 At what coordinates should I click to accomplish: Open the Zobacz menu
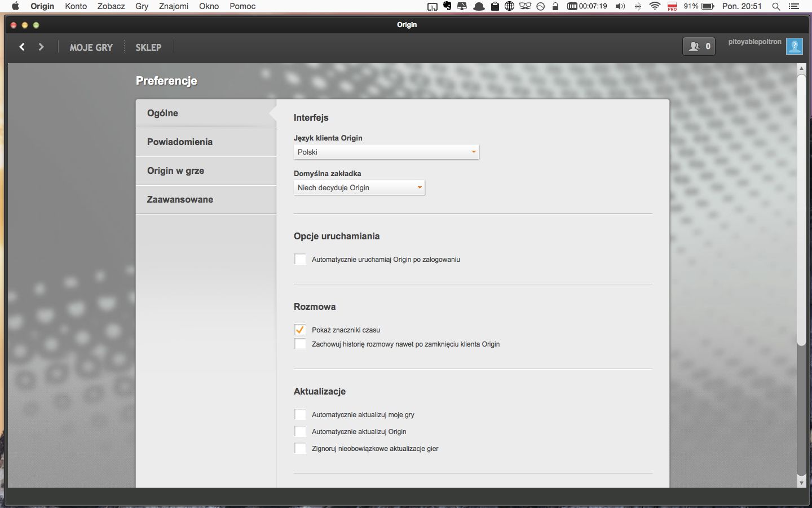(x=111, y=6)
